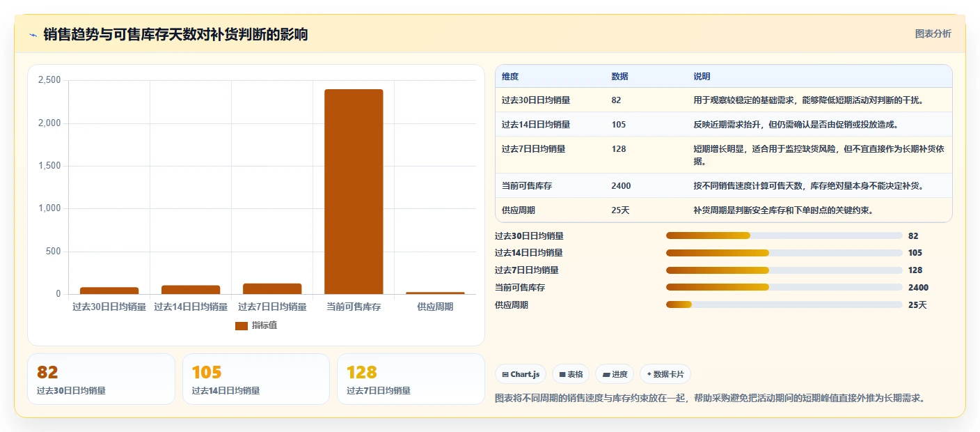Click the 过去14日日均销量 bar in chart

coord(191,290)
